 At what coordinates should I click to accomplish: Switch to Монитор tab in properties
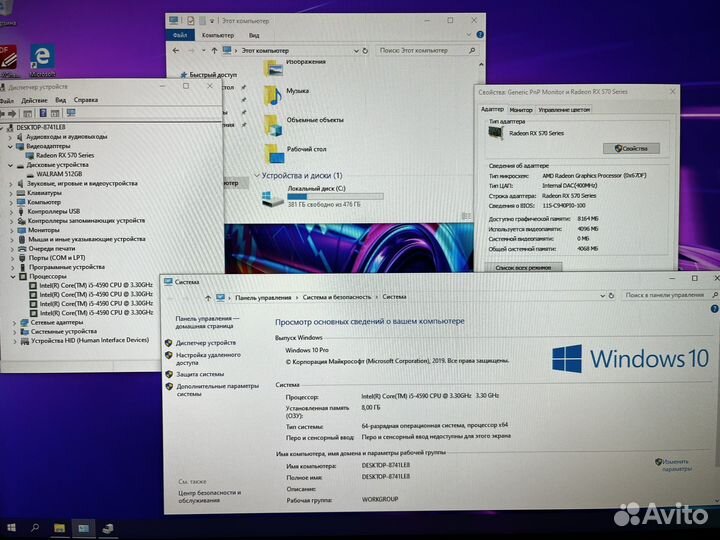[x=521, y=110]
